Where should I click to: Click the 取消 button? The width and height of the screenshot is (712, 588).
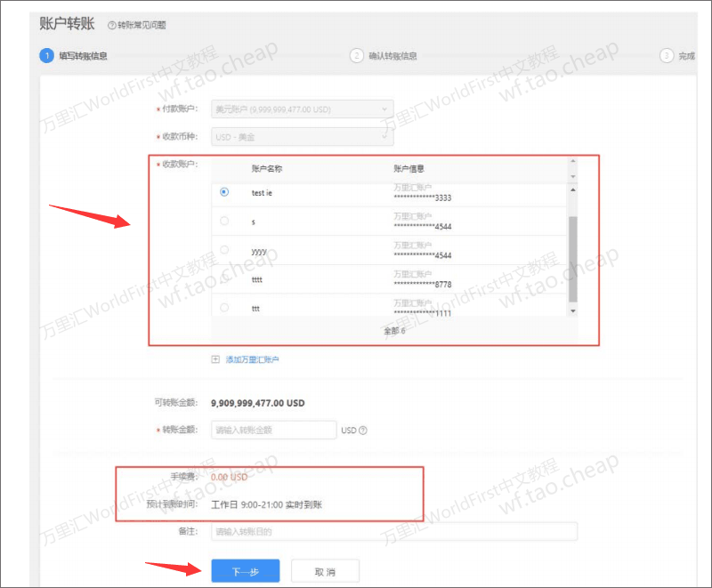[x=325, y=571]
